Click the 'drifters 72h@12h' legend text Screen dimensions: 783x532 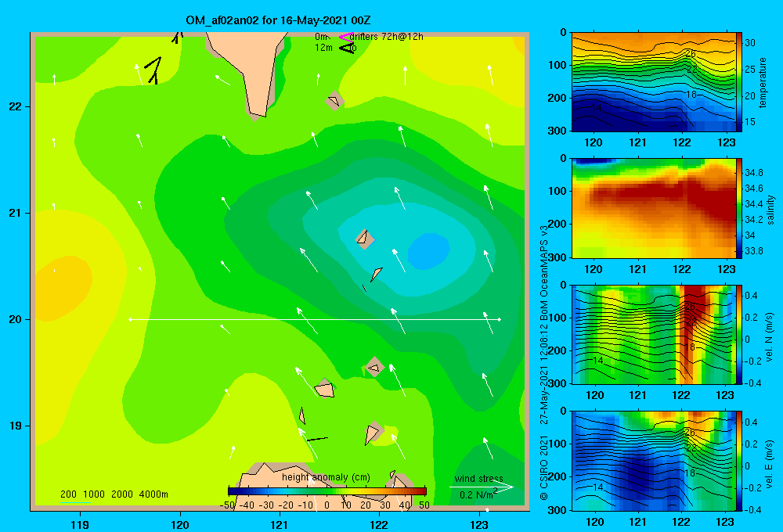coord(387,37)
